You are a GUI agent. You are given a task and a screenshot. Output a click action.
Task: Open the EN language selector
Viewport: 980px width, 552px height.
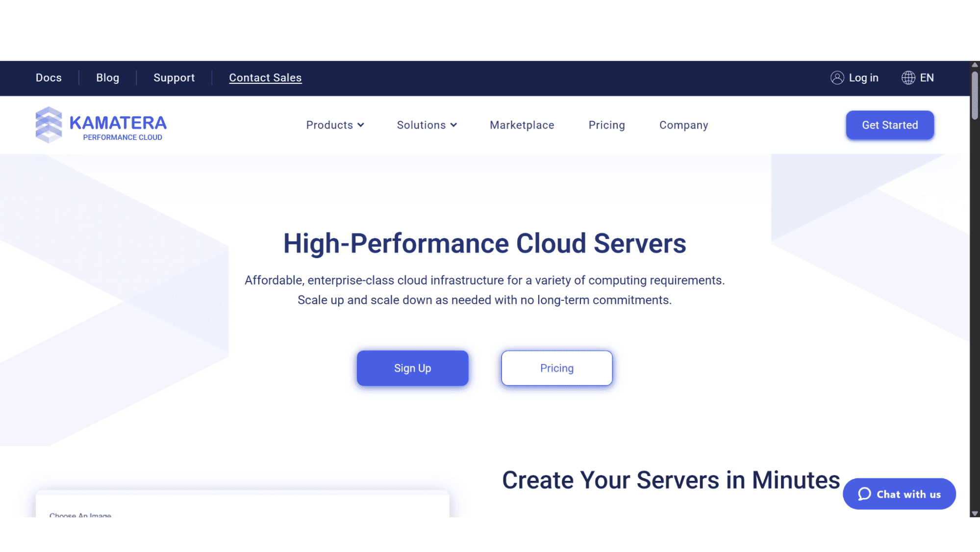click(x=918, y=78)
